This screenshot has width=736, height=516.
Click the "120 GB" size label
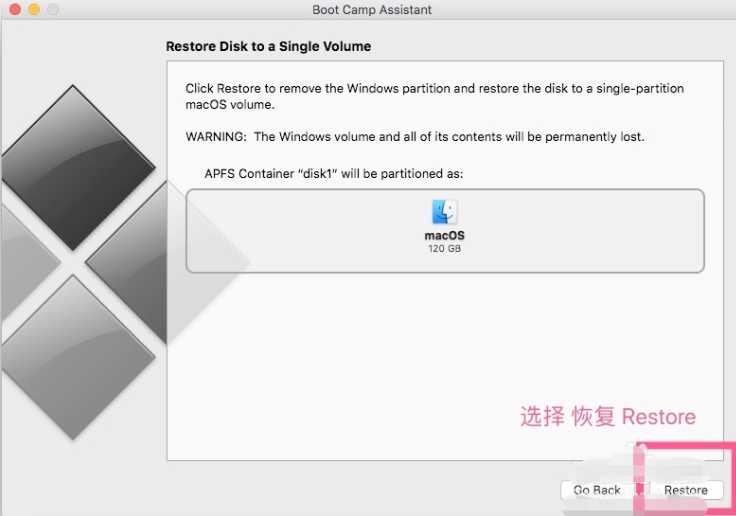coord(444,248)
